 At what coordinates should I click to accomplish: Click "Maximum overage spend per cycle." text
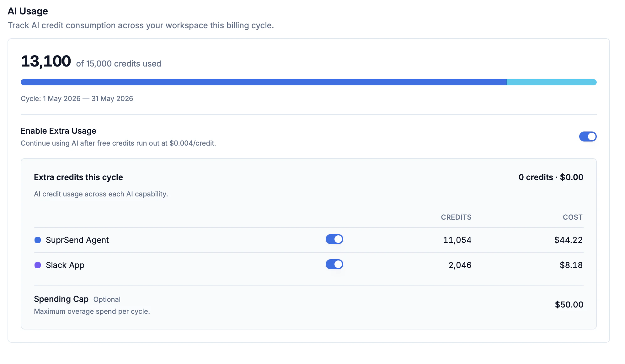(x=92, y=311)
